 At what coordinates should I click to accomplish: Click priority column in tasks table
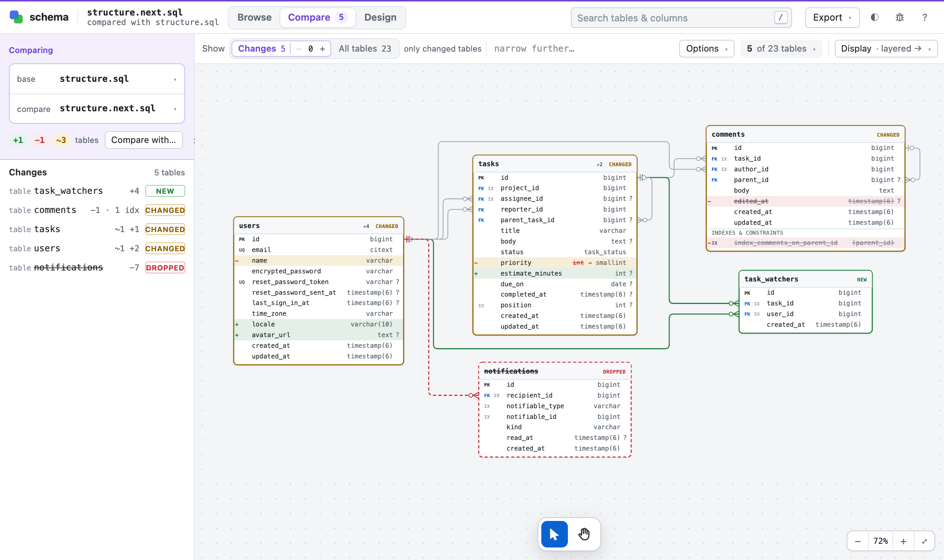tap(555, 263)
